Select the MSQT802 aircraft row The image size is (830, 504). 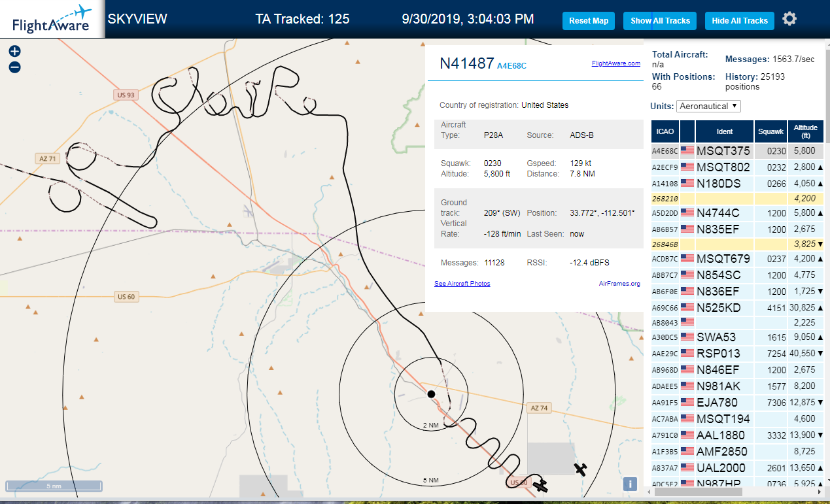coord(737,167)
